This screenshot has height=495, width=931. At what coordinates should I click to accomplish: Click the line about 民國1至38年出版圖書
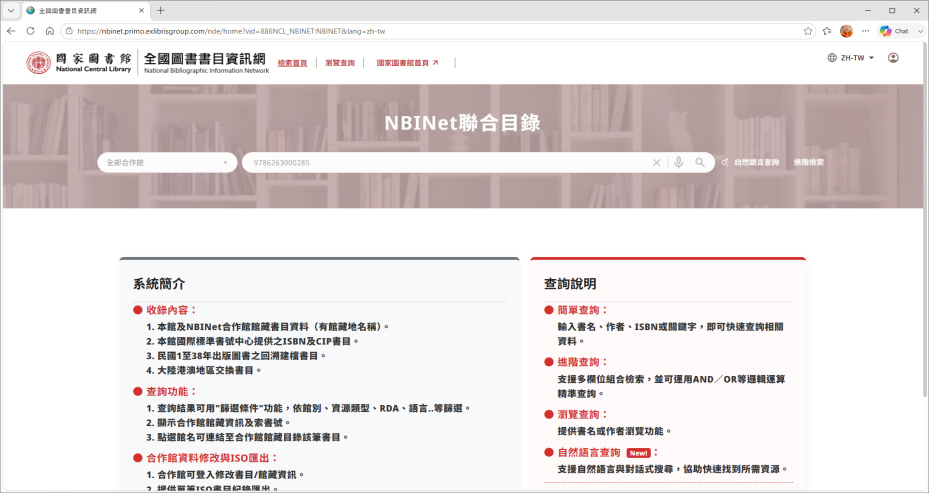click(236, 356)
